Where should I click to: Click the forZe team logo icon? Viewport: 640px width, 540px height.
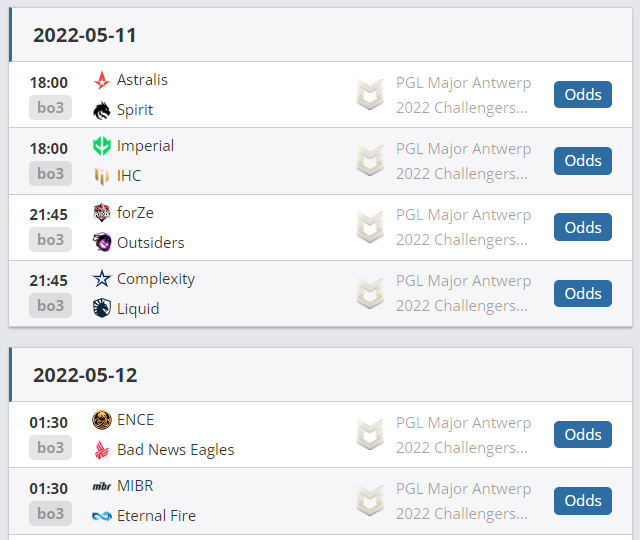coord(101,212)
